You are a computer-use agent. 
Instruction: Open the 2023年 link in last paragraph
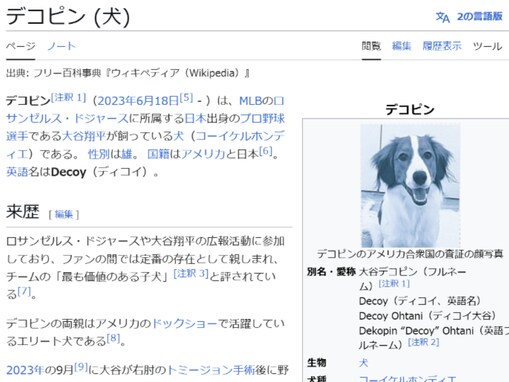(25, 370)
